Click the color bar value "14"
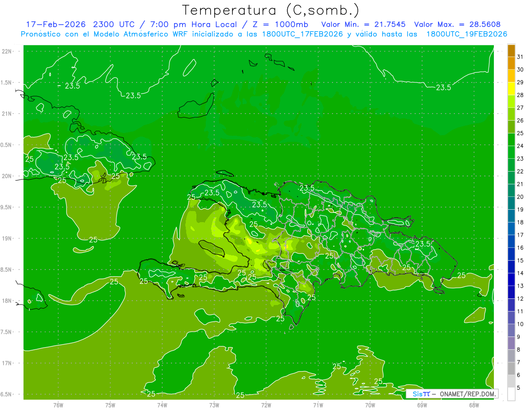The image size is (532, 411). point(520,273)
